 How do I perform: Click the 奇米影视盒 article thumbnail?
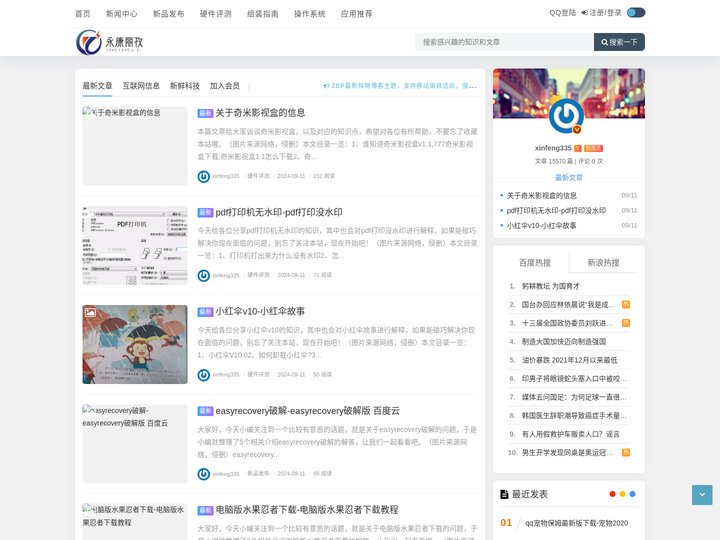pyautogui.click(x=135, y=146)
